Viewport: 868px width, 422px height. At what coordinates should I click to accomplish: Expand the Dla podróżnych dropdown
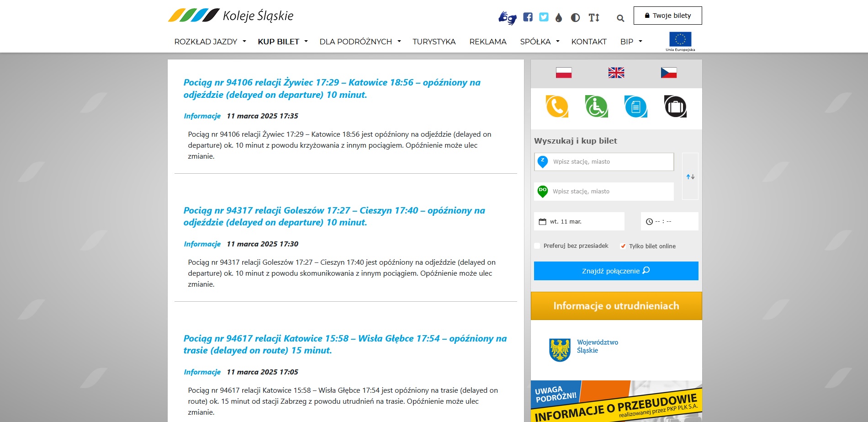point(360,42)
